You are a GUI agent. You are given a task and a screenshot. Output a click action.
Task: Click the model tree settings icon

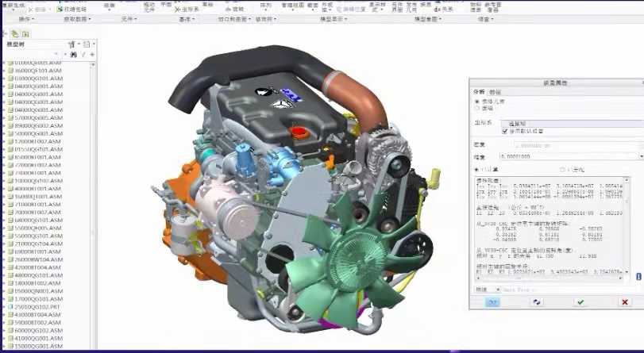click(71, 44)
